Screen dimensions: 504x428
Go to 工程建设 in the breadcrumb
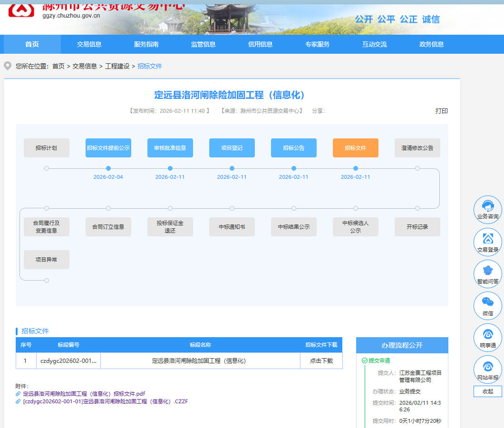coord(117,66)
